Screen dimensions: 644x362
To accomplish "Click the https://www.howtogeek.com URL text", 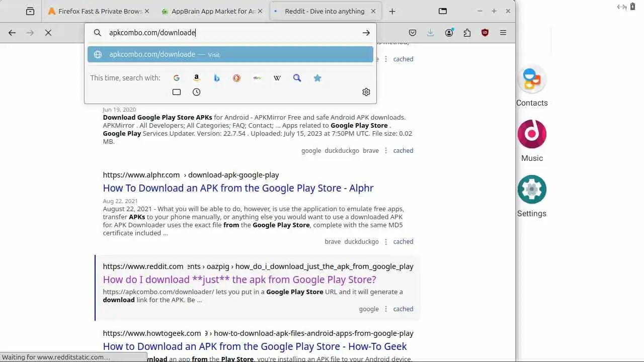I will tap(152, 333).
